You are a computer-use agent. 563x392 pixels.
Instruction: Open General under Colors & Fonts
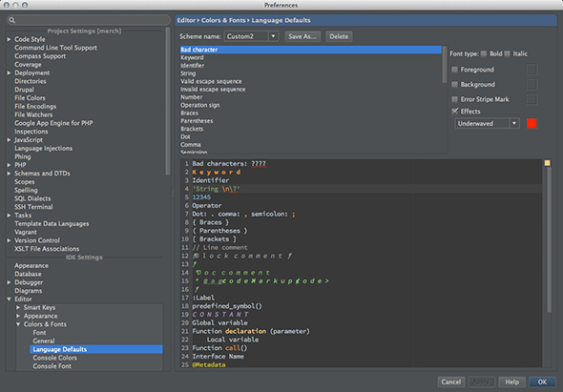tap(44, 341)
